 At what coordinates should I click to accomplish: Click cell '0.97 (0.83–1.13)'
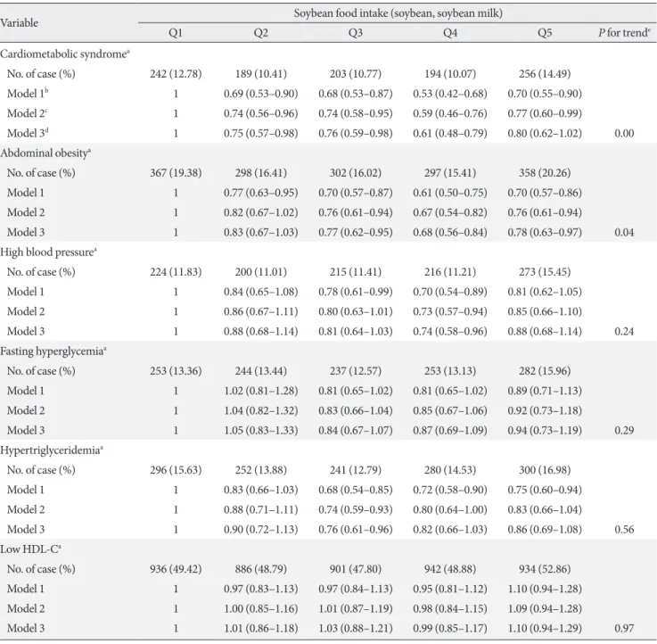tap(260, 589)
